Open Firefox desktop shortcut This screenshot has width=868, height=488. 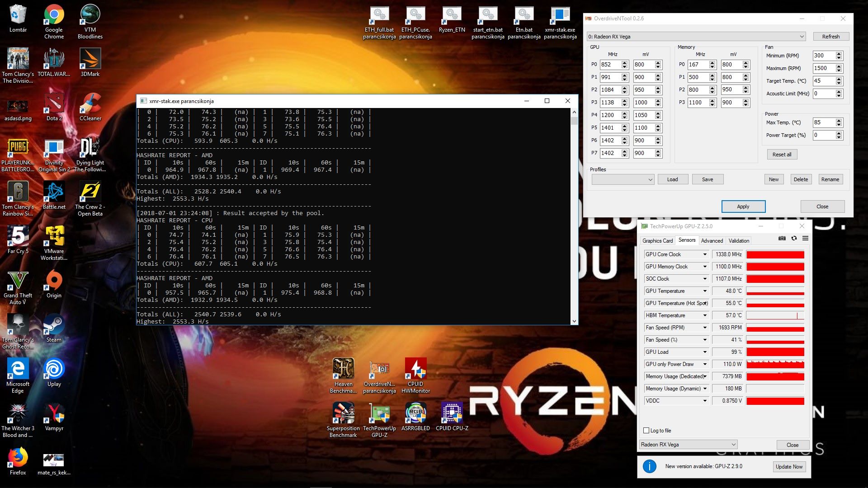pos(18,461)
